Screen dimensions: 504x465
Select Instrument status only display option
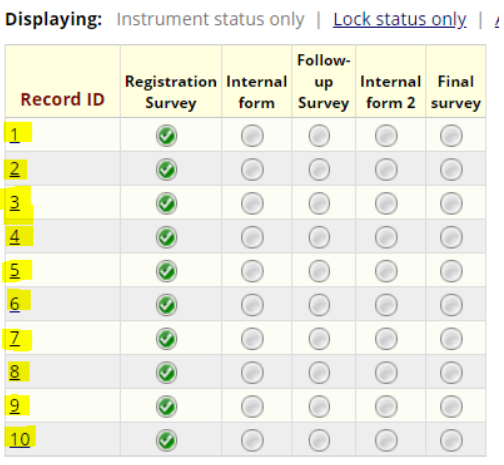pyautogui.click(x=210, y=19)
